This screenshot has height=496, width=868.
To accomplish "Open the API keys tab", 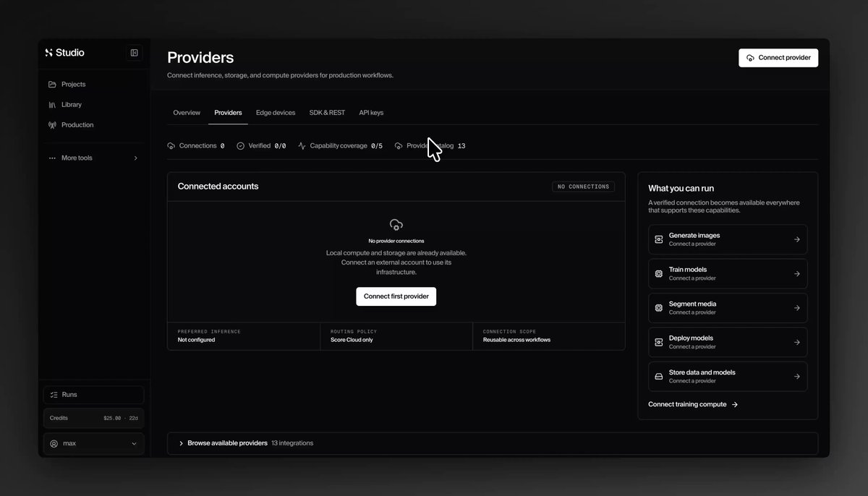I will tap(371, 113).
